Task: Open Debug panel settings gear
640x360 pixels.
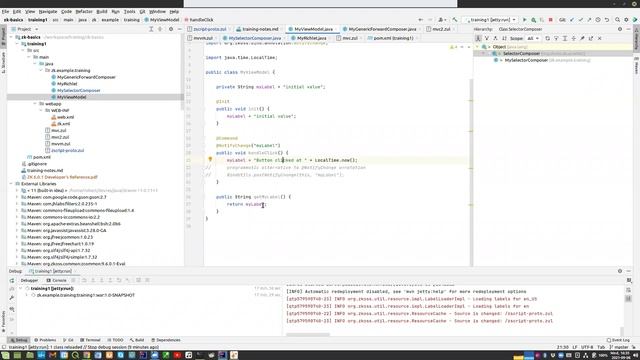Action: click(x=620, y=271)
